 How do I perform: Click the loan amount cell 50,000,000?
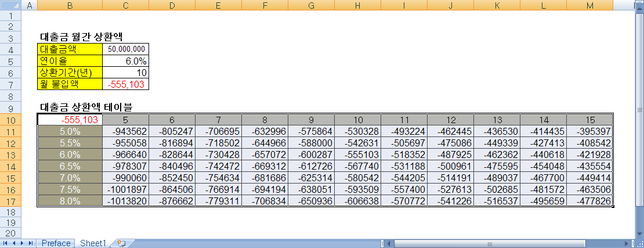pos(126,49)
